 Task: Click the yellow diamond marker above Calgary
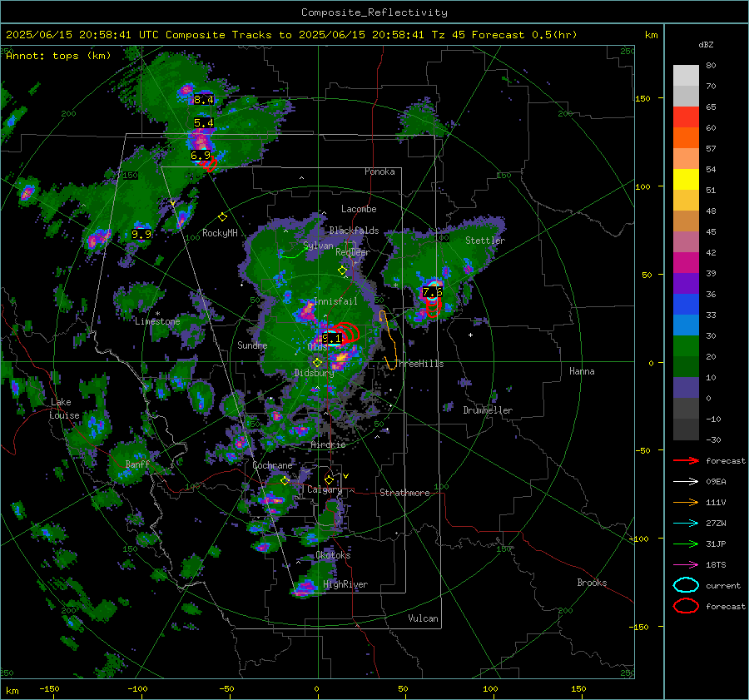(x=329, y=479)
